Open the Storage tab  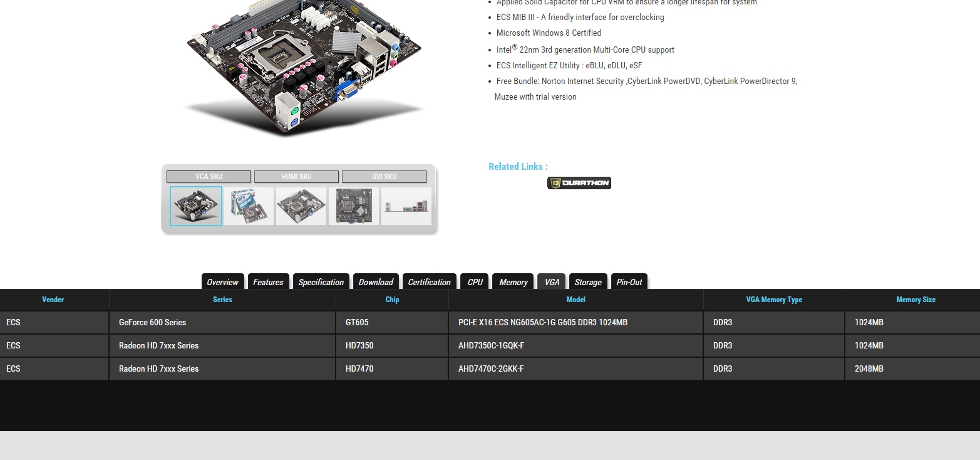pyautogui.click(x=588, y=281)
